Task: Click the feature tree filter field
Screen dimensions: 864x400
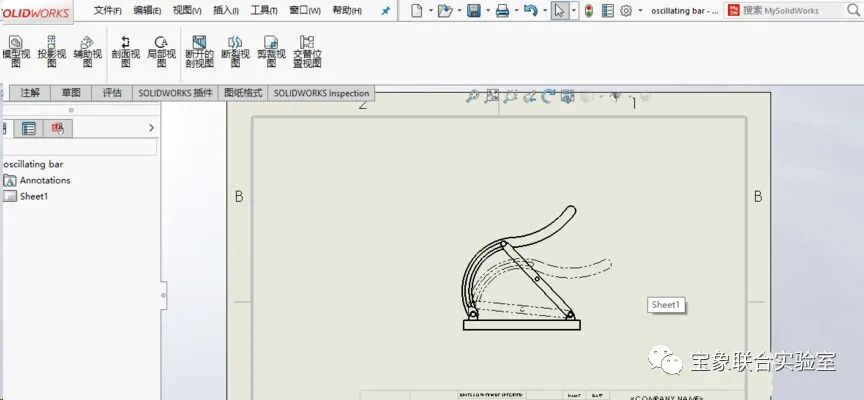Action: point(80,147)
